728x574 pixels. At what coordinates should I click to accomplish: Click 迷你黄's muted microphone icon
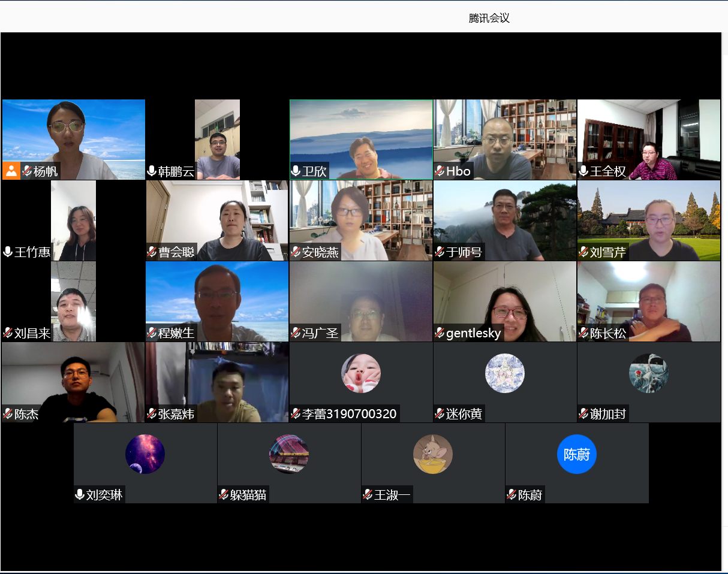coord(440,414)
